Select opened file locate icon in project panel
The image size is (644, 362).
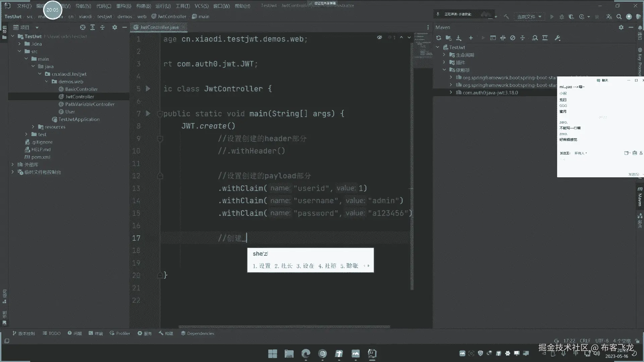click(83, 27)
